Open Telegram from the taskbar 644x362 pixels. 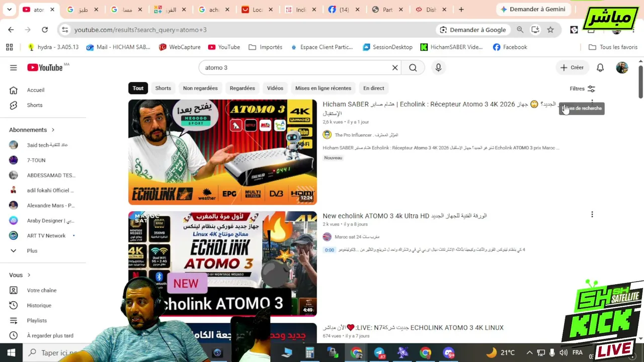pos(379,352)
